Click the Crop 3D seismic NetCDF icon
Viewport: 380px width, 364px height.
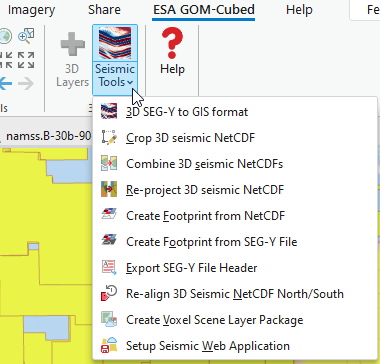[x=109, y=137]
